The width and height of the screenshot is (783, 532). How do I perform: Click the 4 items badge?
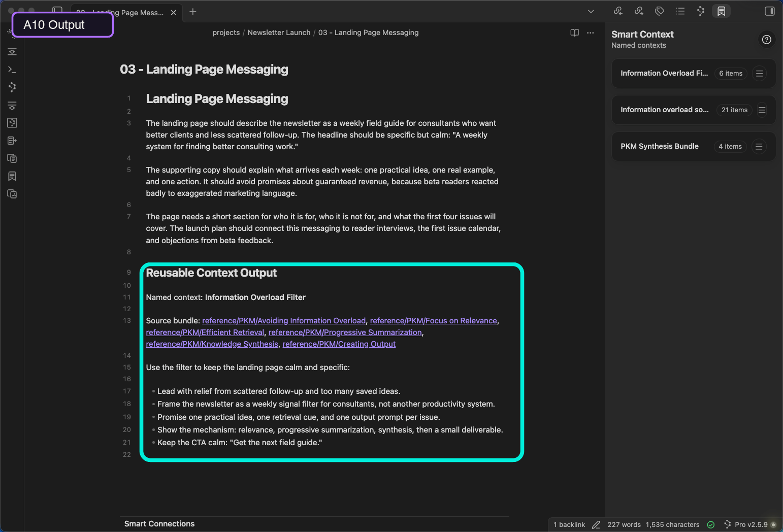coord(730,147)
